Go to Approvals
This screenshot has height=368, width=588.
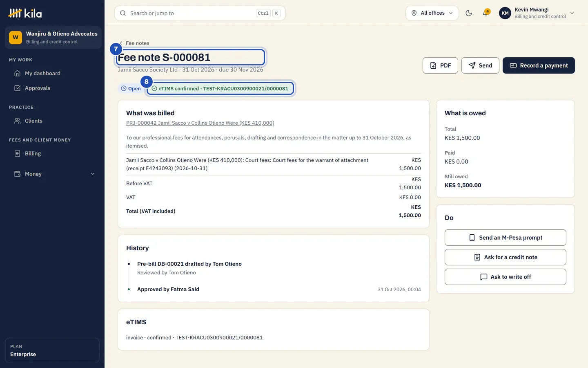52,88
